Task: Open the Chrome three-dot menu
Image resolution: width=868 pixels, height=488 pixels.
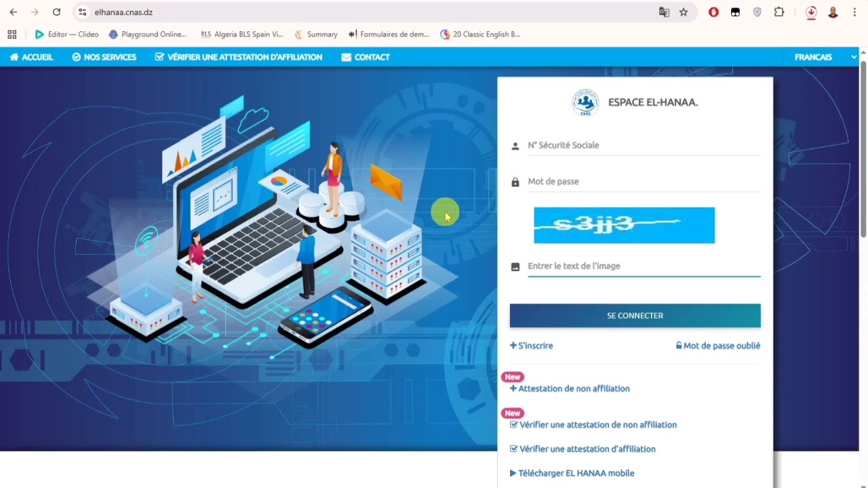Action: click(x=854, y=12)
